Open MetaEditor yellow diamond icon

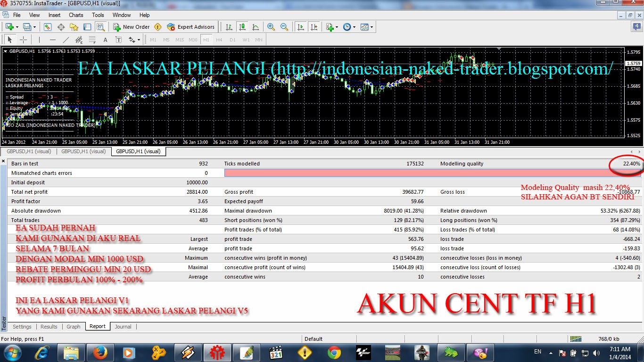pos(157,27)
